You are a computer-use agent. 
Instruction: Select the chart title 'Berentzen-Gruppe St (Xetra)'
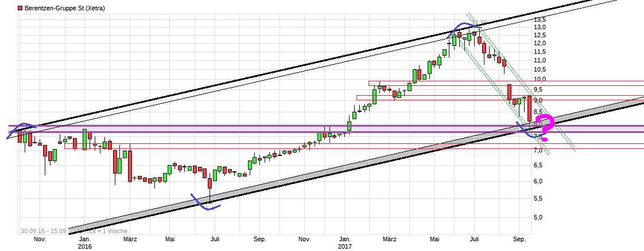64,8
